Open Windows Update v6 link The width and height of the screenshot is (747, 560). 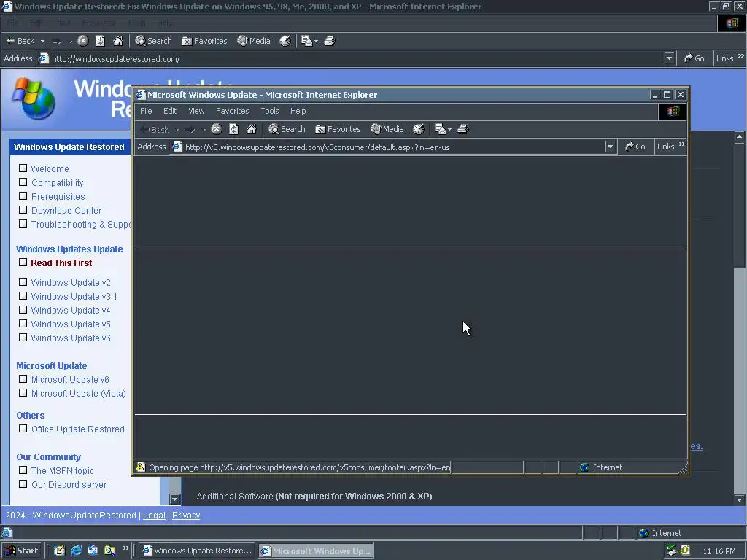pyautogui.click(x=71, y=338)
